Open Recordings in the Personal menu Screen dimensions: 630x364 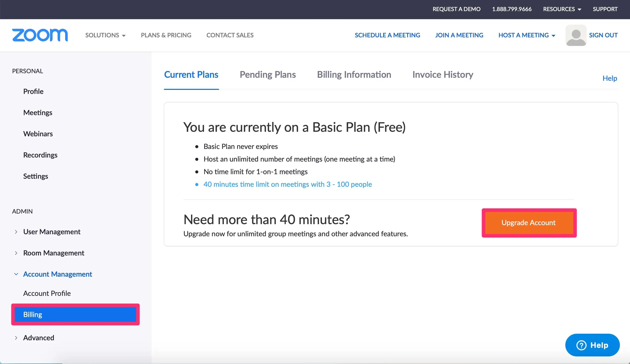click(x=40, y=155)
